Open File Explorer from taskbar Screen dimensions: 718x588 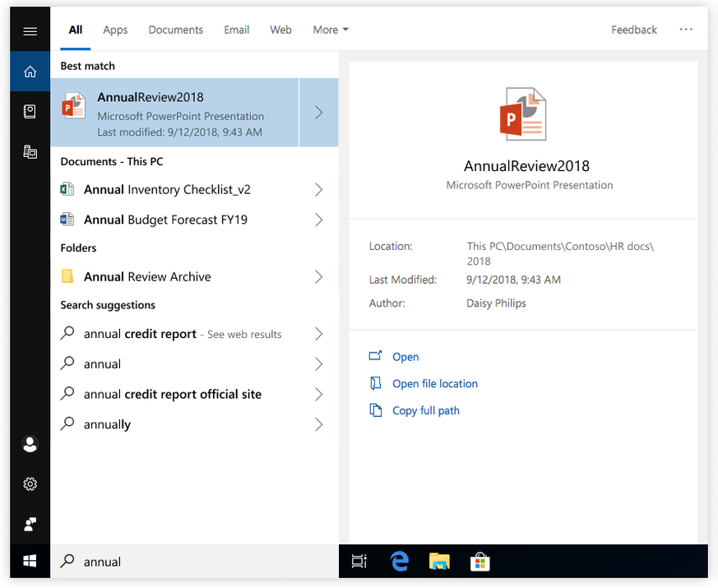pyautogui.click(x=439, y=561)
